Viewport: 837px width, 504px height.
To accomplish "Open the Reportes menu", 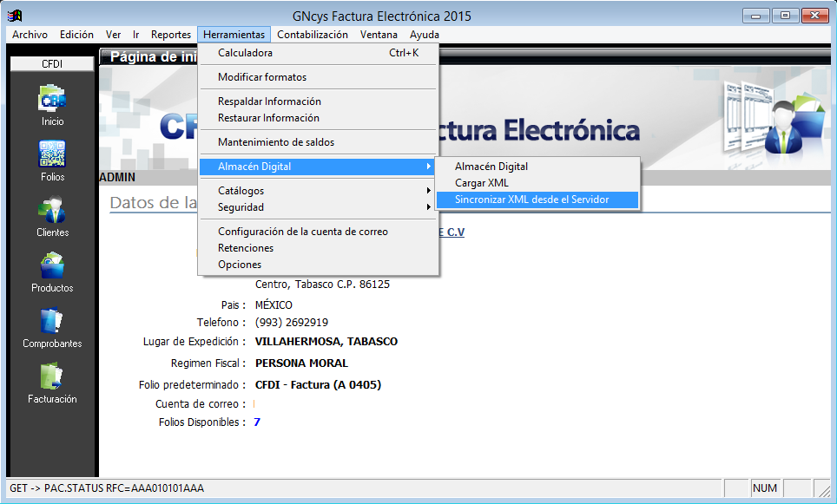I will tap(171, 35).
